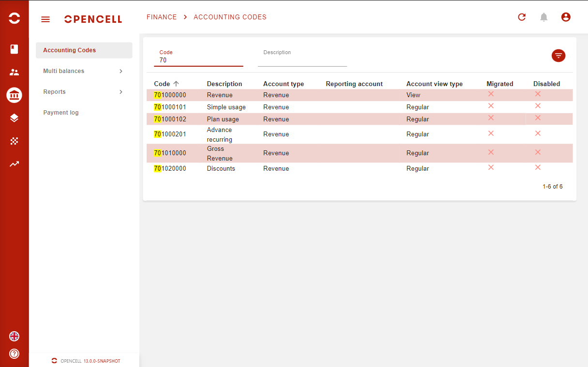Expand the Reports submenu
Viewport: 588px width, 367px height.
click(x=84, y=92)
